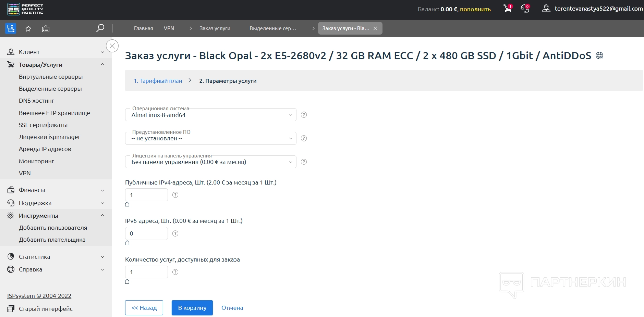Open the support notifications headset icon
This screenshot has height=317, width=644.
(x=525, y=9)
